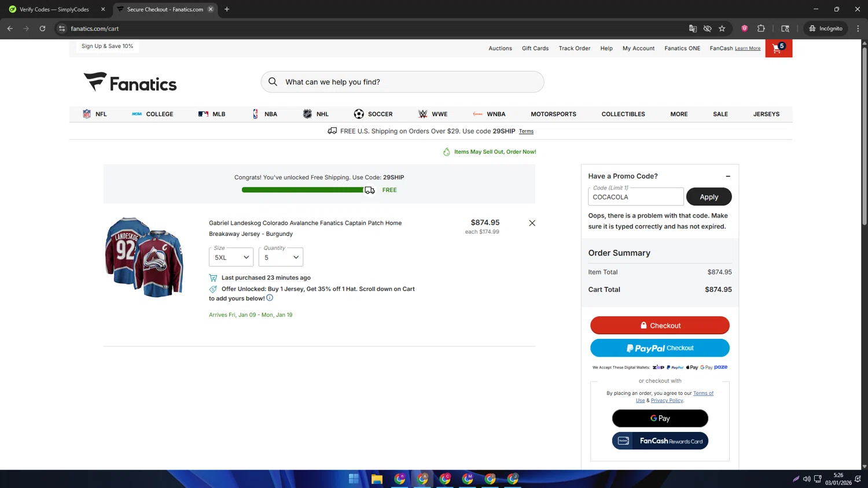Focus the 'What can we help you find?' search box
Image resolution: width=868 pixels, height=488 pixels.
click(402, 82)
